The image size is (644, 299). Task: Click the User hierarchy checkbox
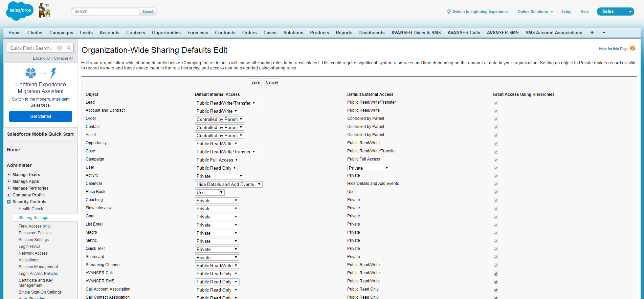(x=496, y=168)
